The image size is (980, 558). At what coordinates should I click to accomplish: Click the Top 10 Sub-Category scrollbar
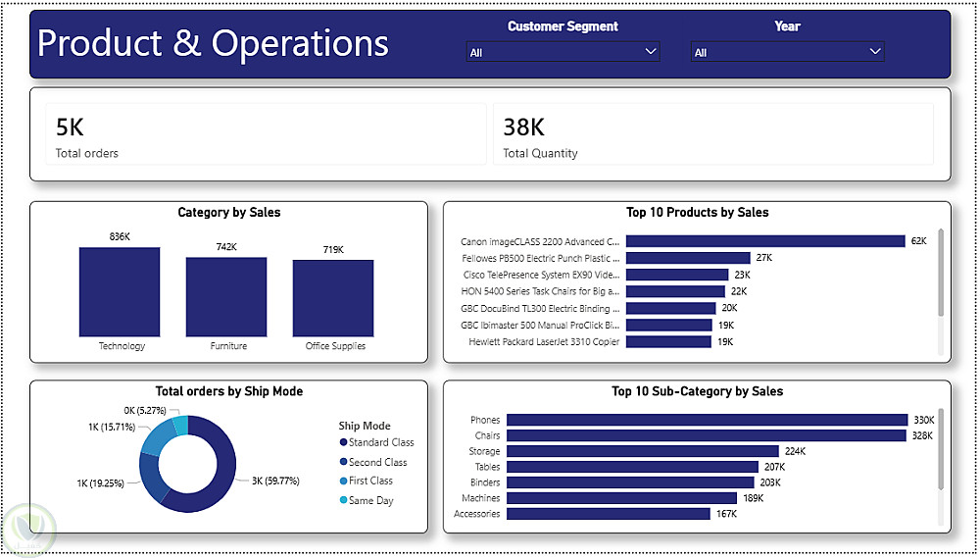[x=941, y=448]
